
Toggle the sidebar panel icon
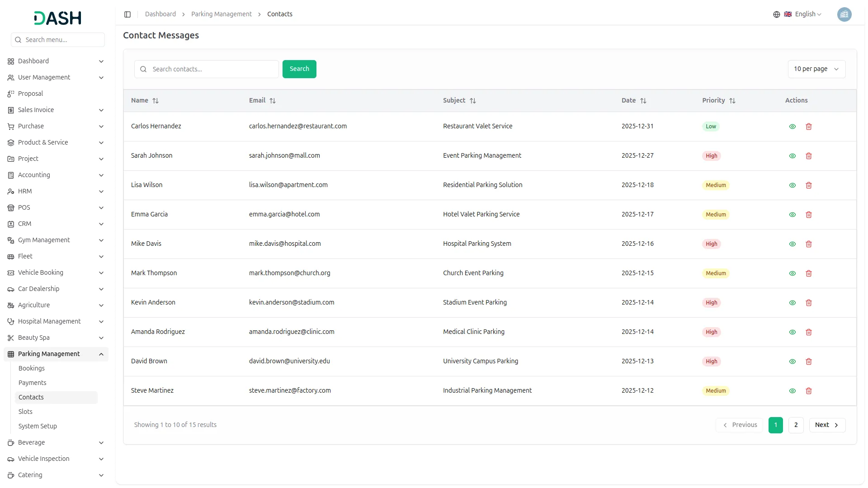(x=127, y=14)
